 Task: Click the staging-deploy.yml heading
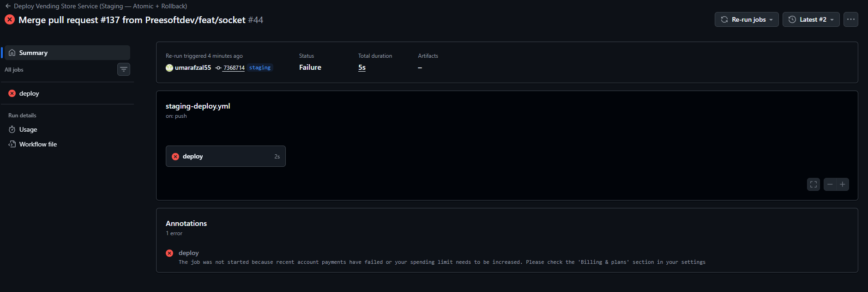click(198, 106)
